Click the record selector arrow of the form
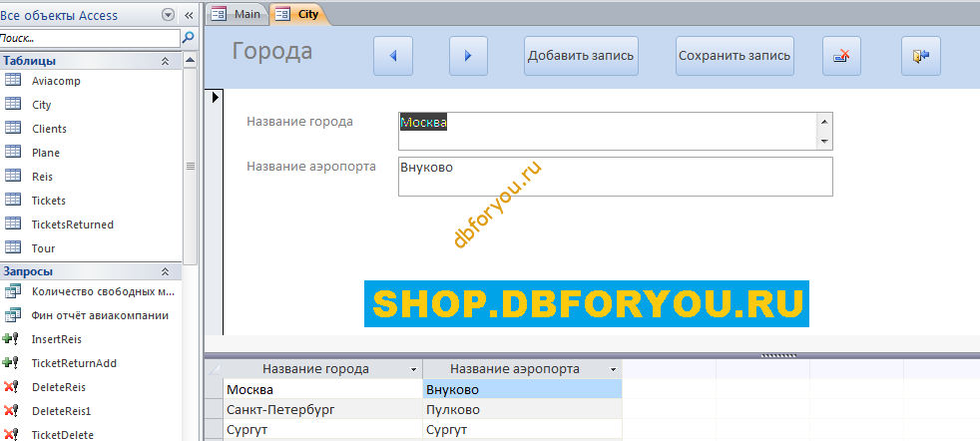This screenshot has width=980, height=441. [x=214, y=97]
